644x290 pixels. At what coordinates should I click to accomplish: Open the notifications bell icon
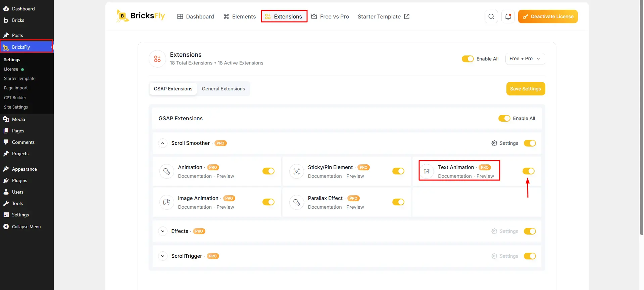click(508, 16)
